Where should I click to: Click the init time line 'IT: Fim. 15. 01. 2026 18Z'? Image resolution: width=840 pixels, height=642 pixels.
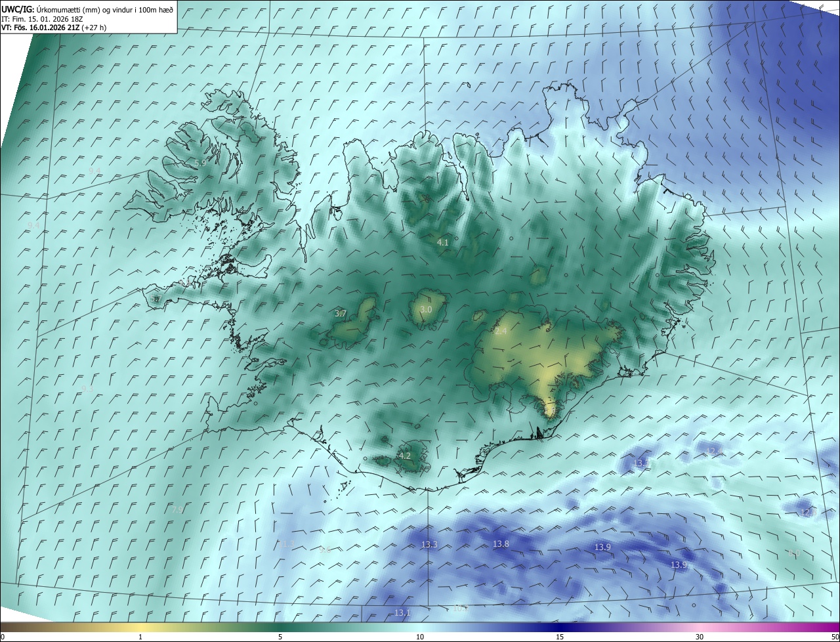41,18
